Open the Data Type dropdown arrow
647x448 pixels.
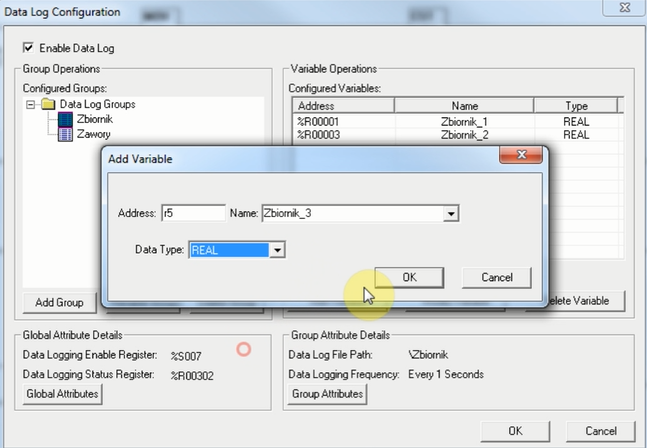pyautogui.click(x=277, y=250)
